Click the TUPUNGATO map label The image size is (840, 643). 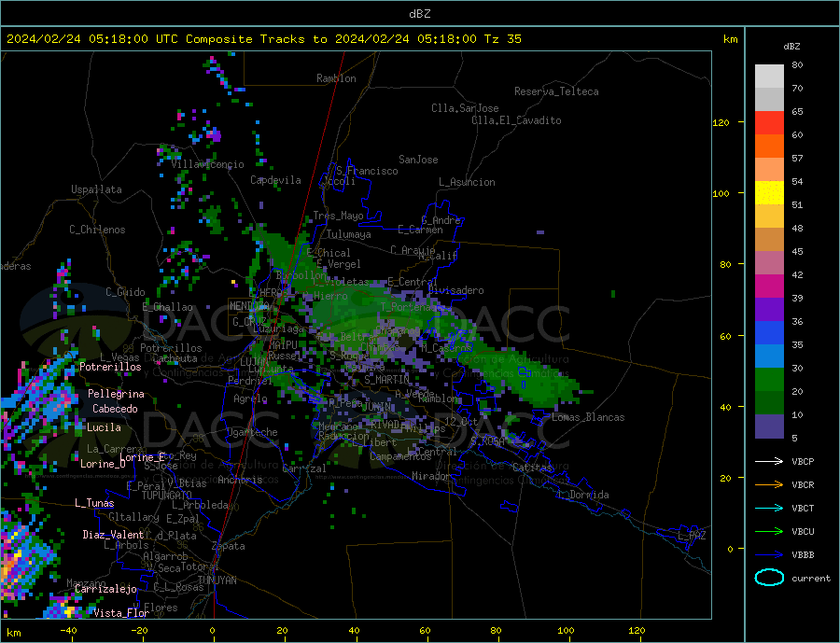point(167,496)
